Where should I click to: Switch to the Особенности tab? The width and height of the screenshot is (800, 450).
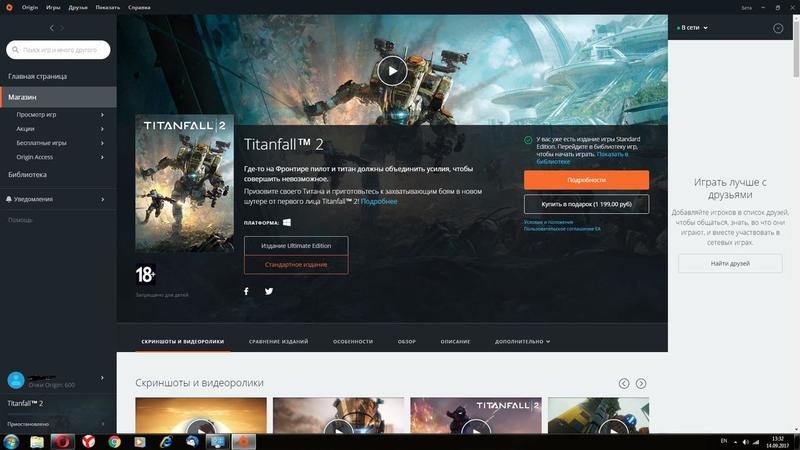point(353,342)
